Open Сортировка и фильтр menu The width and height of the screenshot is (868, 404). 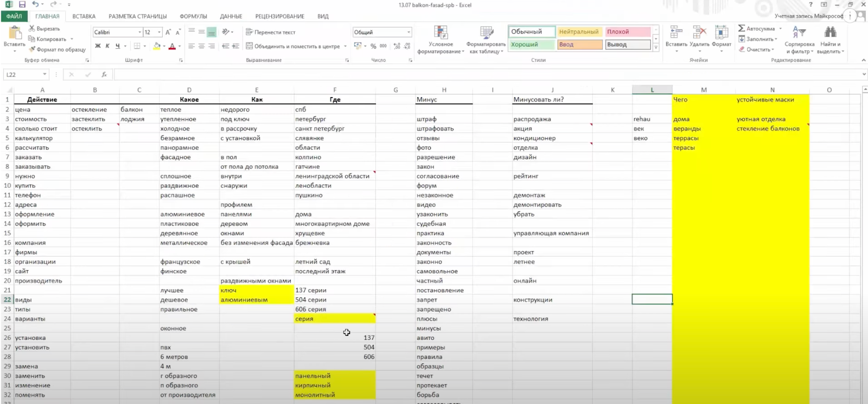click(800, 40)
